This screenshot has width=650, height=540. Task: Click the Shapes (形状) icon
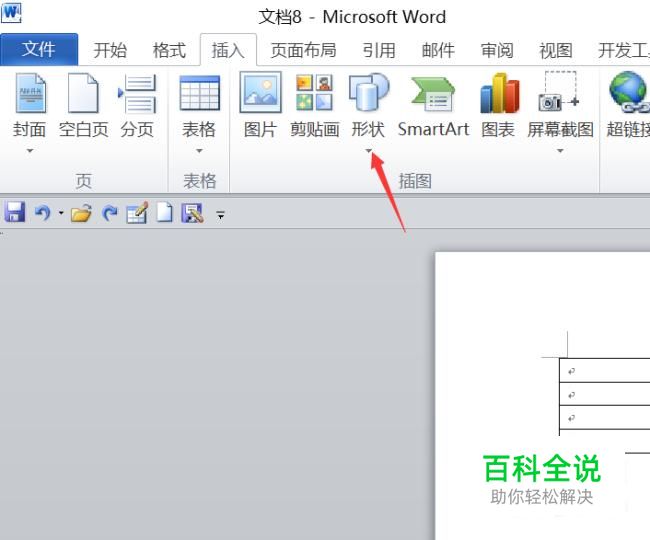point(369,92)
